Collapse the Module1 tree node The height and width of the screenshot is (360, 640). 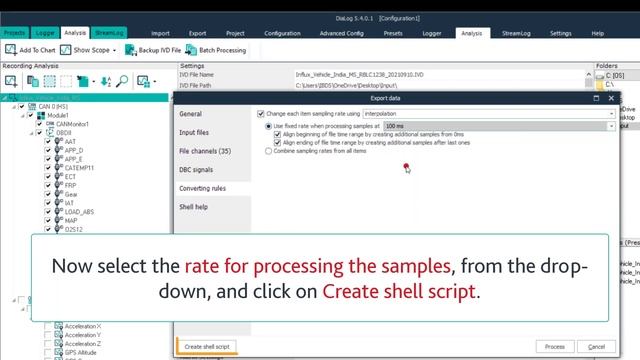pyautogui.click(x=23, y=116)
